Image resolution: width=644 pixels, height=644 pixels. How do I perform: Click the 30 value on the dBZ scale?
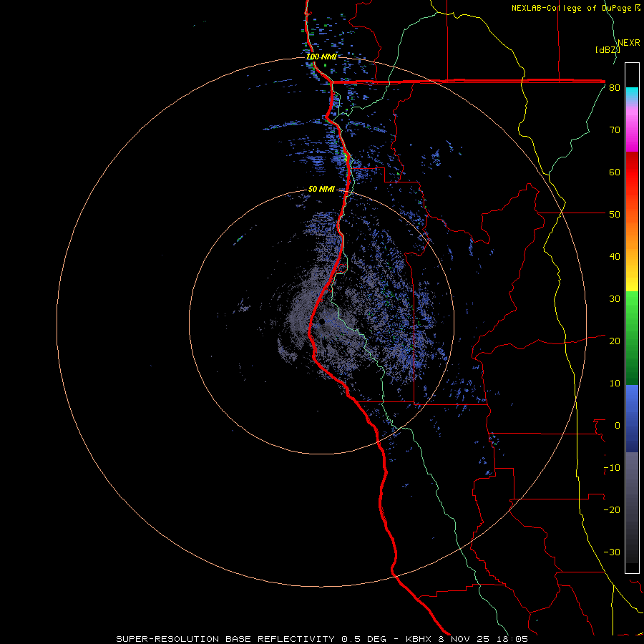[x=615, y=299]
